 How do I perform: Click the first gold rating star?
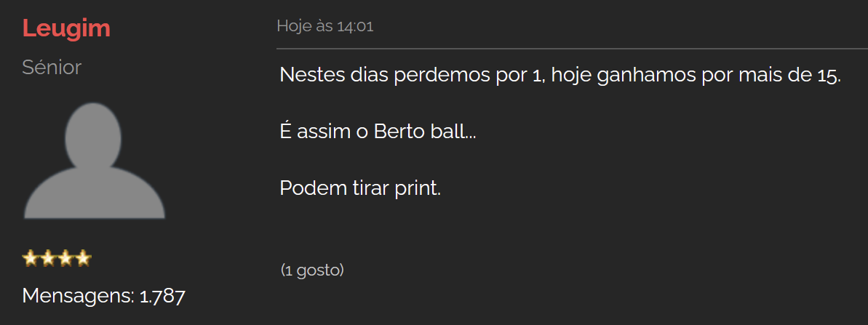coord(31,258)
